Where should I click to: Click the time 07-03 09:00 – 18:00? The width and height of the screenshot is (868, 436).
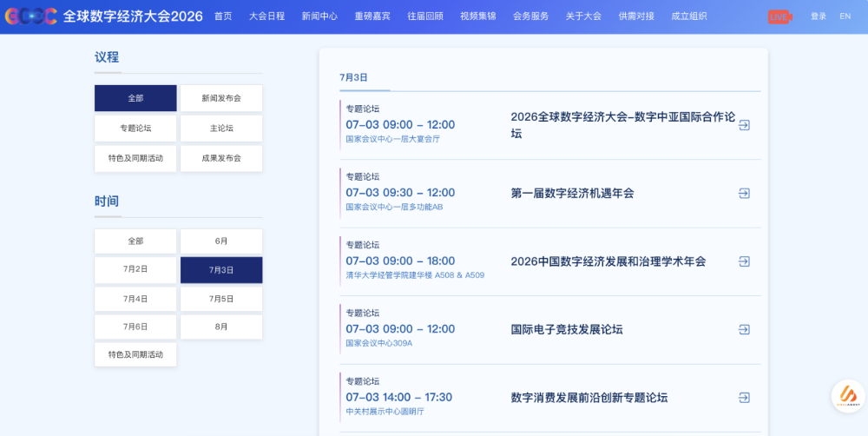(400, 261)
